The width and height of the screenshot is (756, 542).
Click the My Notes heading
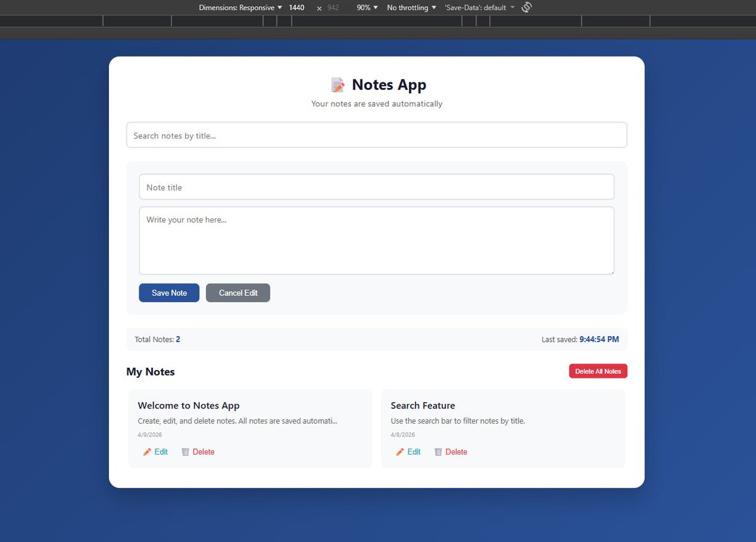point(151,372)
